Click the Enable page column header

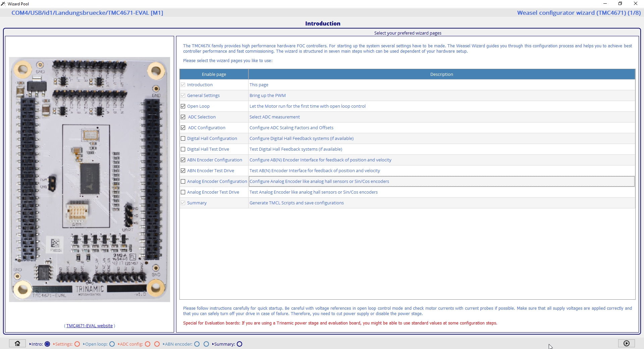coord(214,74)
